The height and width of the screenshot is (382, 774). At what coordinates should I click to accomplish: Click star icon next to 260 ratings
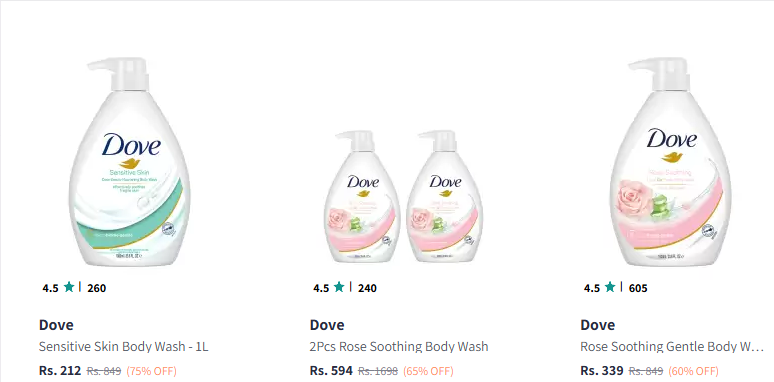[69, 287]
